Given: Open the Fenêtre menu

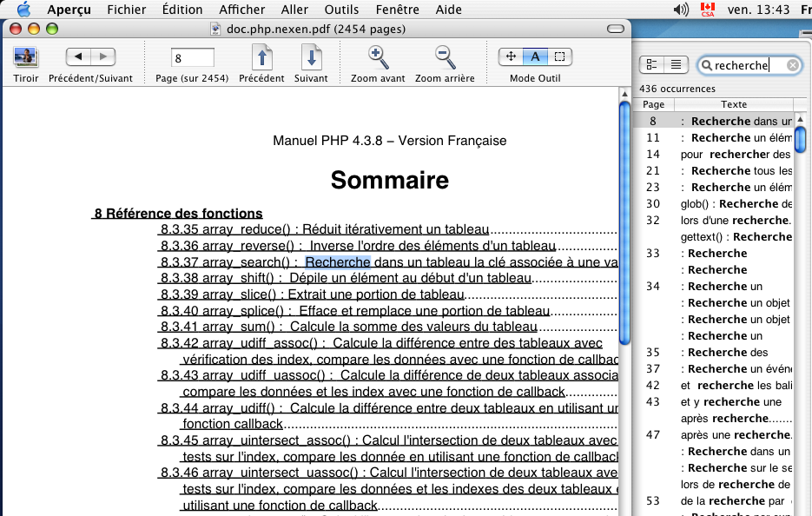Looking at the screenshot, I should tap(397, 10).
